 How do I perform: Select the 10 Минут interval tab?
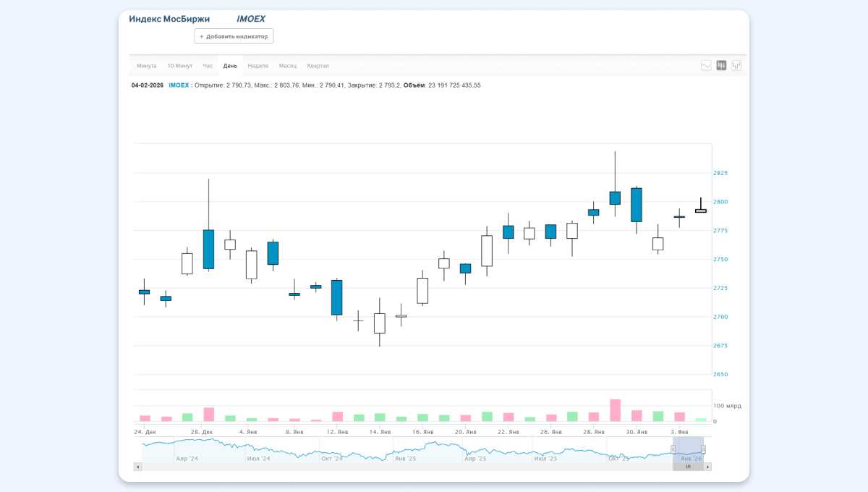click(179, 66)
